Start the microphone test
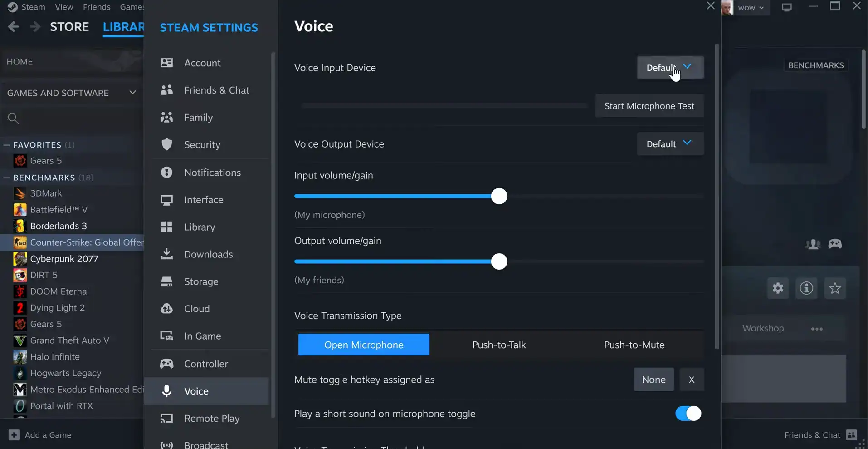Screen dimensions: 868x449 649,106
